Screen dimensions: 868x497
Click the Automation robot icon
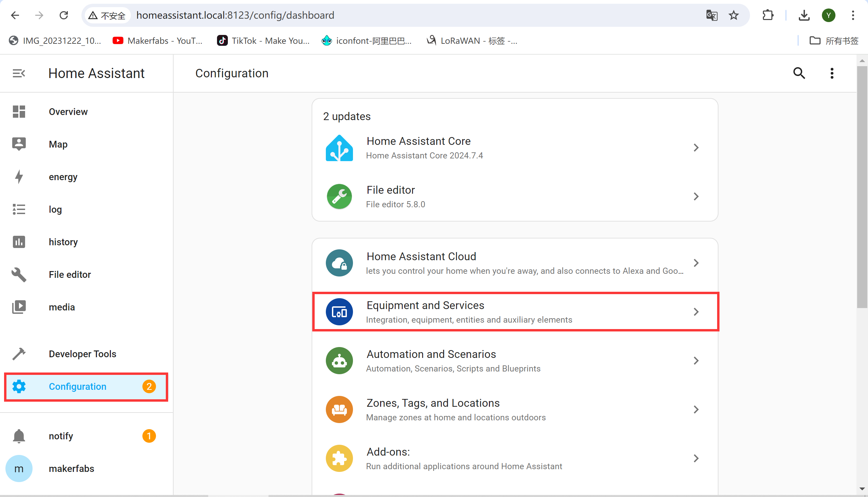[x=339, y=361]
